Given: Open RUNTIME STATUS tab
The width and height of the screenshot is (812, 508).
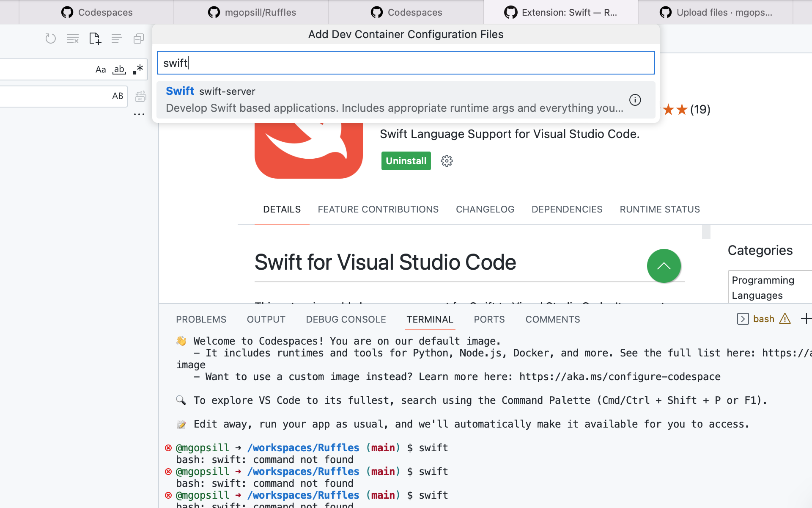Looking at the screenshot, I should [x=660, y=209].
